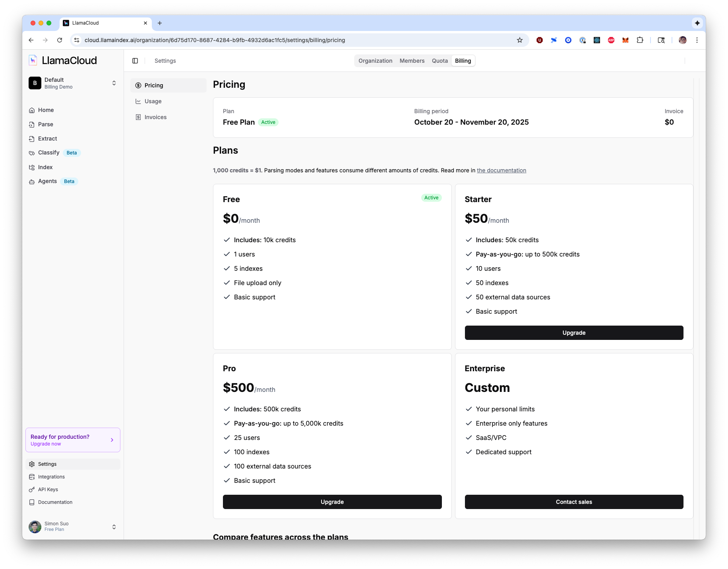Open the Agents section
Screen dimensions: 728x569
coord(47,181)
